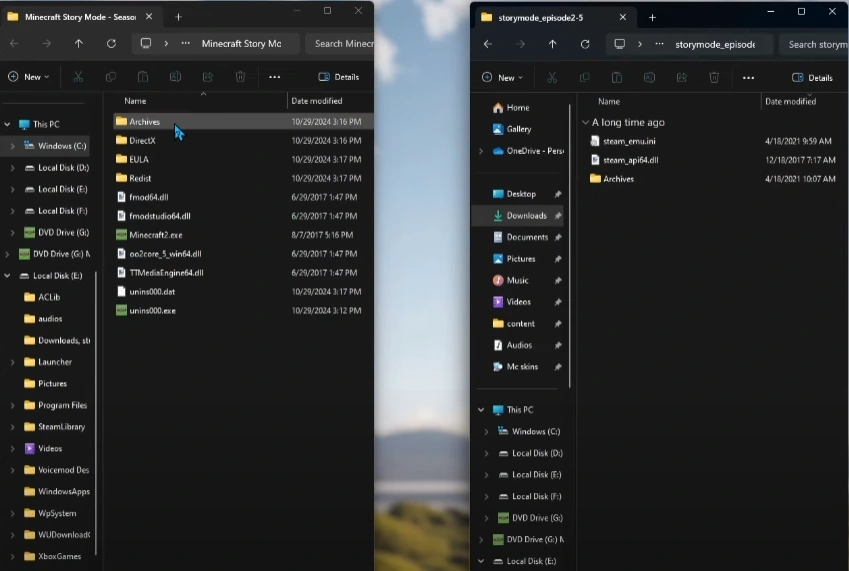Image resolution: width=849 pixels, height=571 pixels.
Task: Close the Minecraft Story Mode tab
Action: click(149, 17)
